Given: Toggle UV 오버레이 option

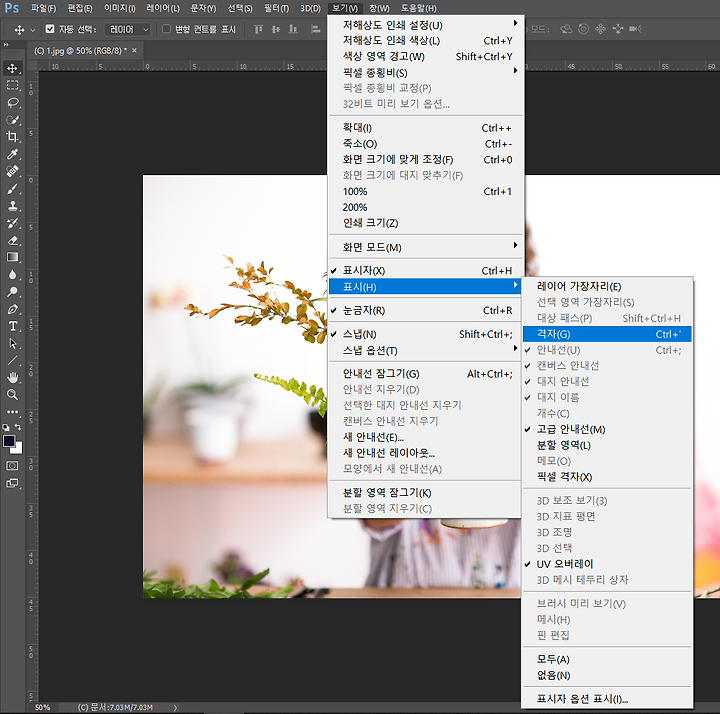Looking at the screenshot, I should [607, 564].
